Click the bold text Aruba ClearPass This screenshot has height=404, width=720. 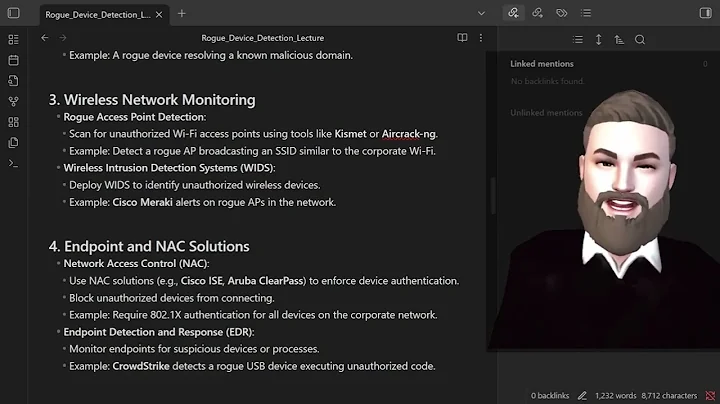point(267,281)
